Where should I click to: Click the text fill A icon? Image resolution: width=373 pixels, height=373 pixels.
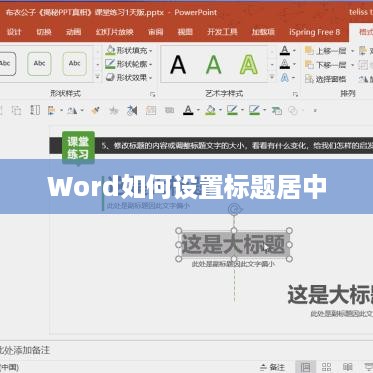tap(284, 51)
